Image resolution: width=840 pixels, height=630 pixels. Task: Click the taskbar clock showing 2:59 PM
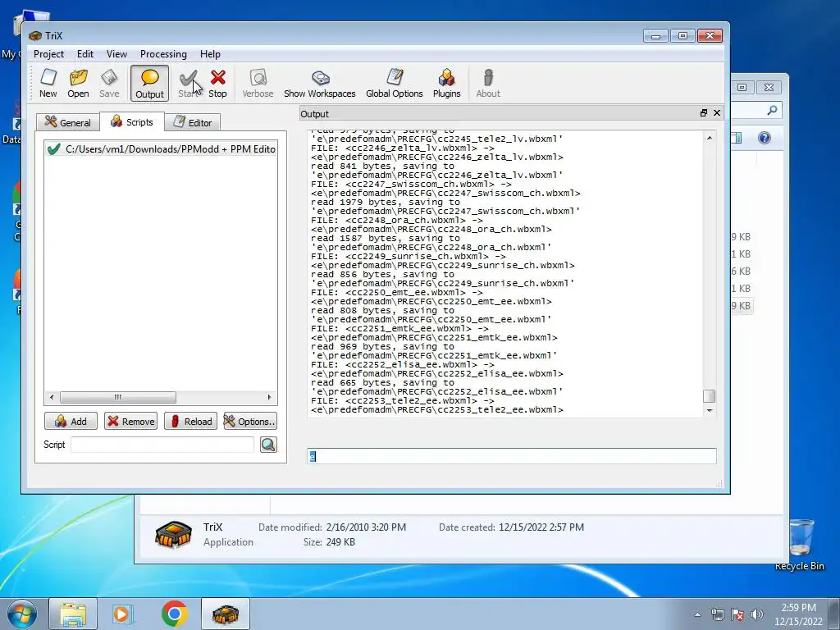pyautogui.click(x=798, y=614)
